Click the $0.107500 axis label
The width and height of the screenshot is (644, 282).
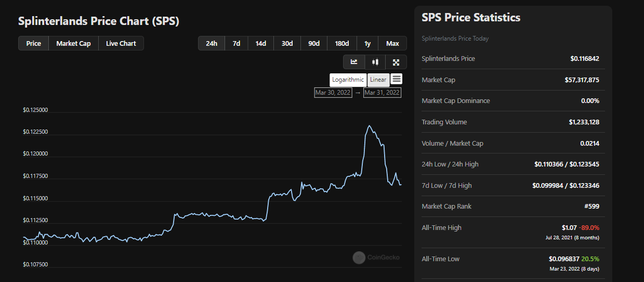tap(35, 264)
